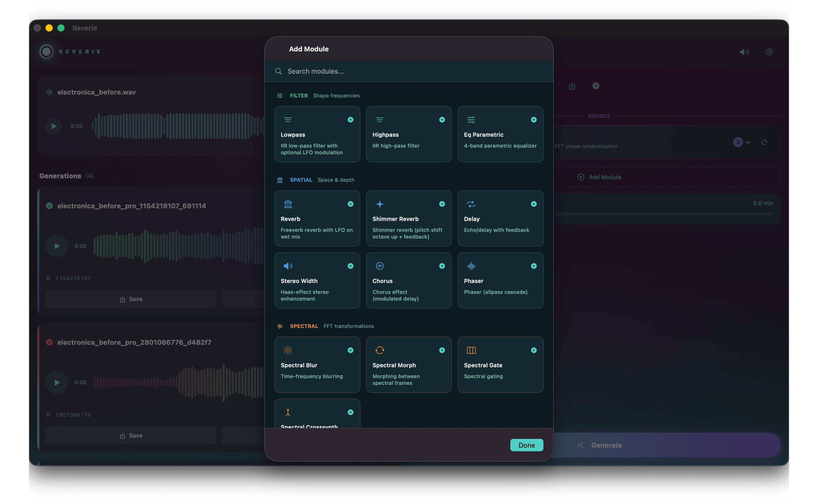Screen dimensions: 818x504
Task: Add the Lowpass module with plus icon
Action: coord(350,120)
